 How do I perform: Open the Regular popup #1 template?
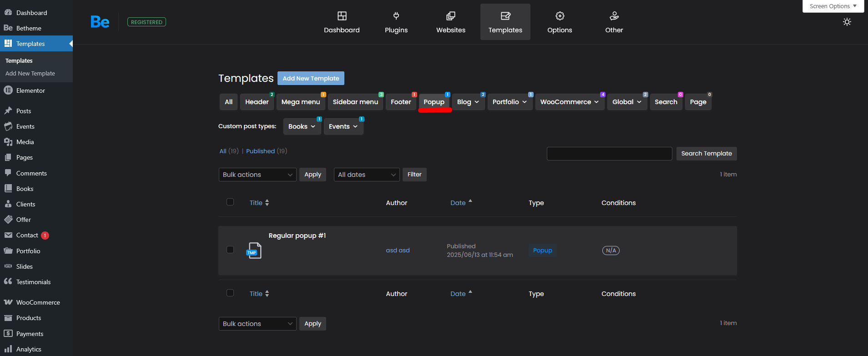(297, 236)
